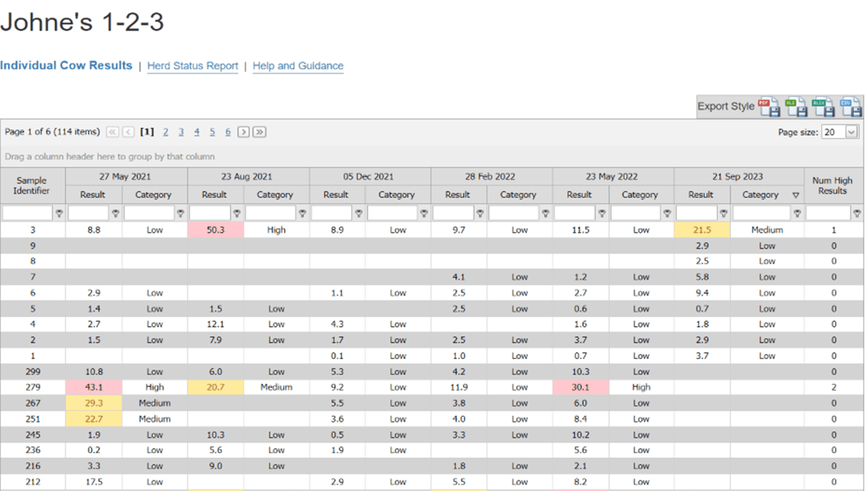Jump to the last results page
The height and width of the screenshot is (491, 868).
pos(259,132)
